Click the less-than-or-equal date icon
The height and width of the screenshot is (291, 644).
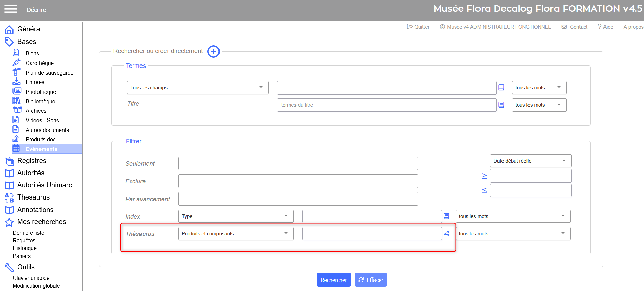[484, 190]
